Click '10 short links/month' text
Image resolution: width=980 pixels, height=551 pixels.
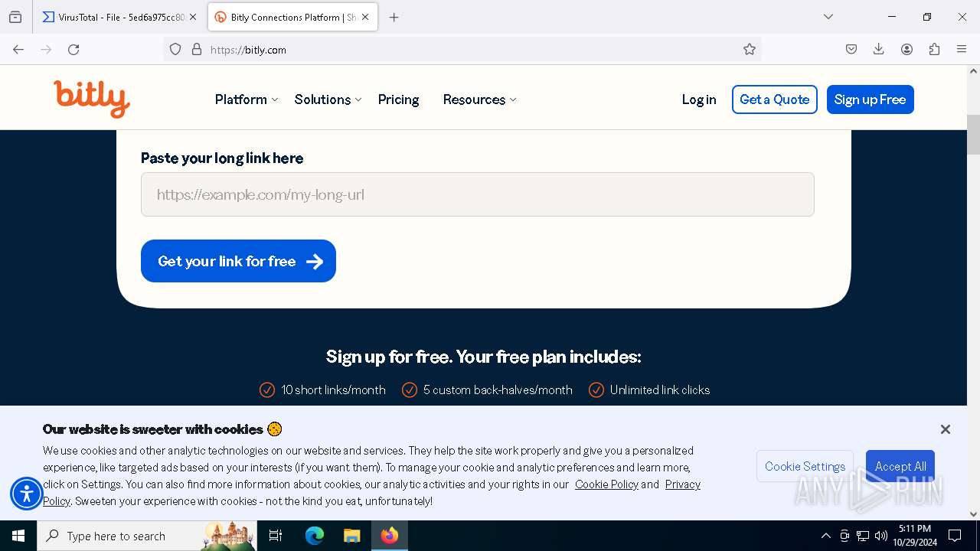[x=333, y=390]
